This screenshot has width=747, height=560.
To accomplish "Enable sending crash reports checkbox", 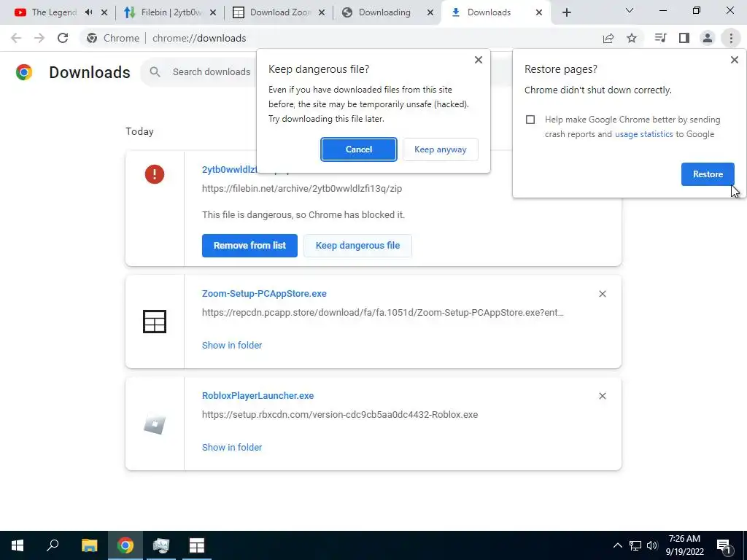I will (x=530, y=120).
